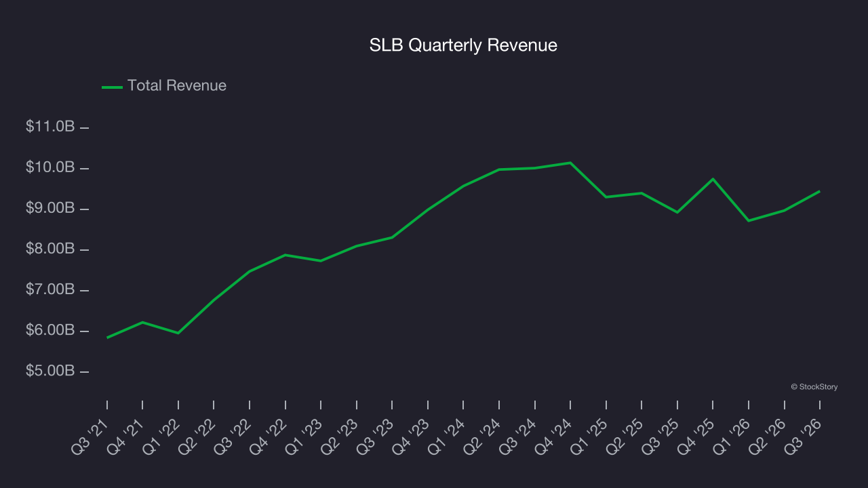Image resolution: width=868 pixels, height=488 pixels.
Task: Choose the "Q2 '25" x-axis label
Action: coord(625,436)
